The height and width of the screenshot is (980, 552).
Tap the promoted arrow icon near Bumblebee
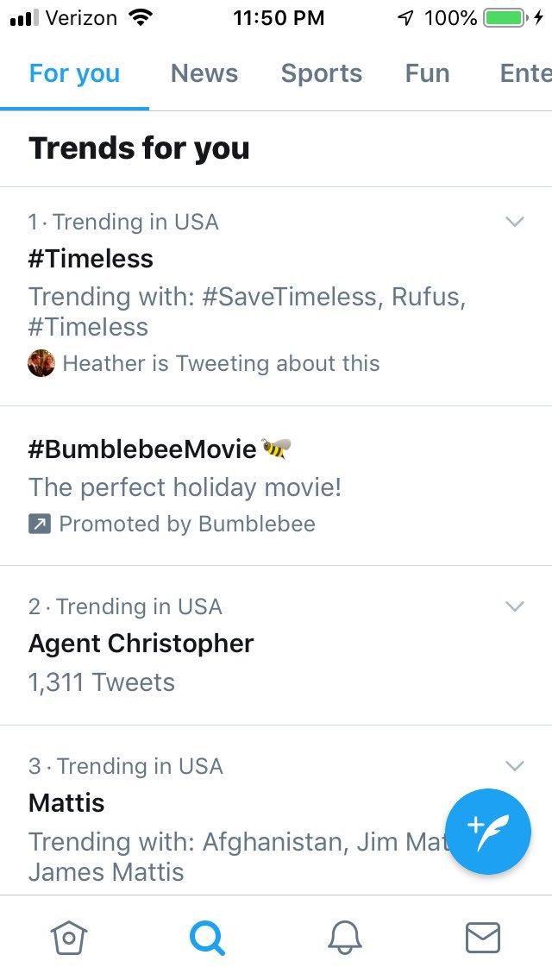tap(40, 525)
